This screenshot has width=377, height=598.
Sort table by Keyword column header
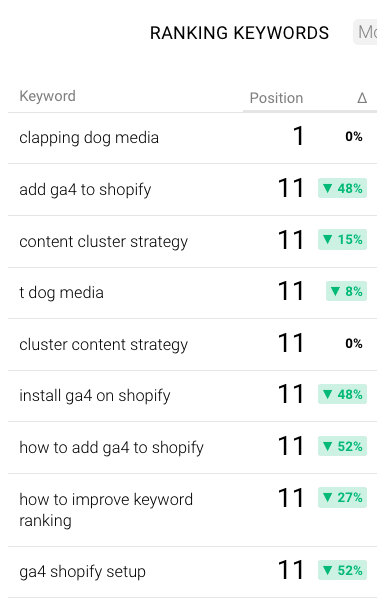(47, 96)
